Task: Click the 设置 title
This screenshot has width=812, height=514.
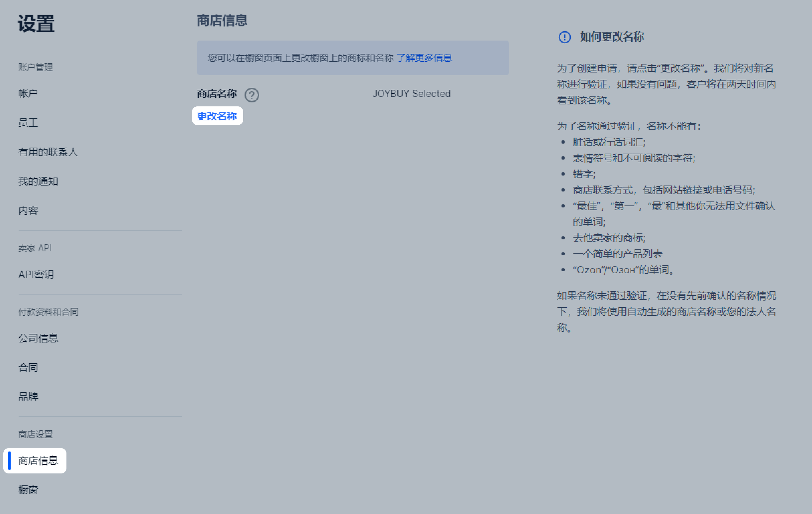Action: (36, 24)
